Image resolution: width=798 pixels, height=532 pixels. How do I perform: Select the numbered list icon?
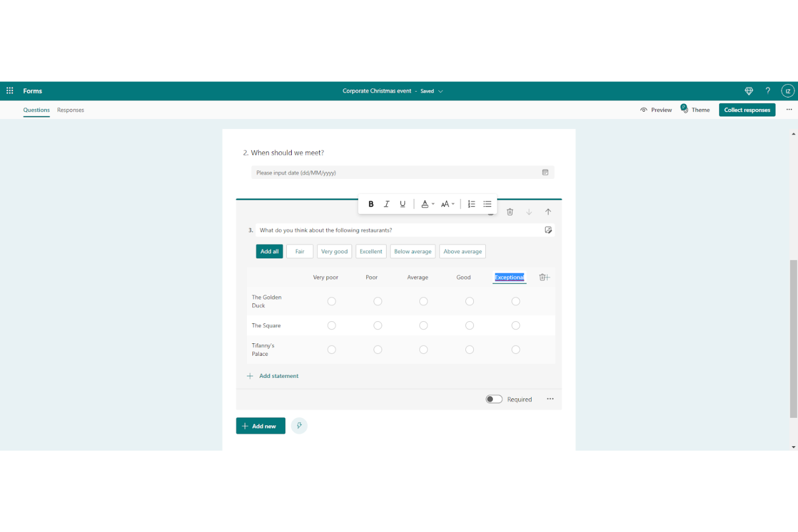click(471, 204)
